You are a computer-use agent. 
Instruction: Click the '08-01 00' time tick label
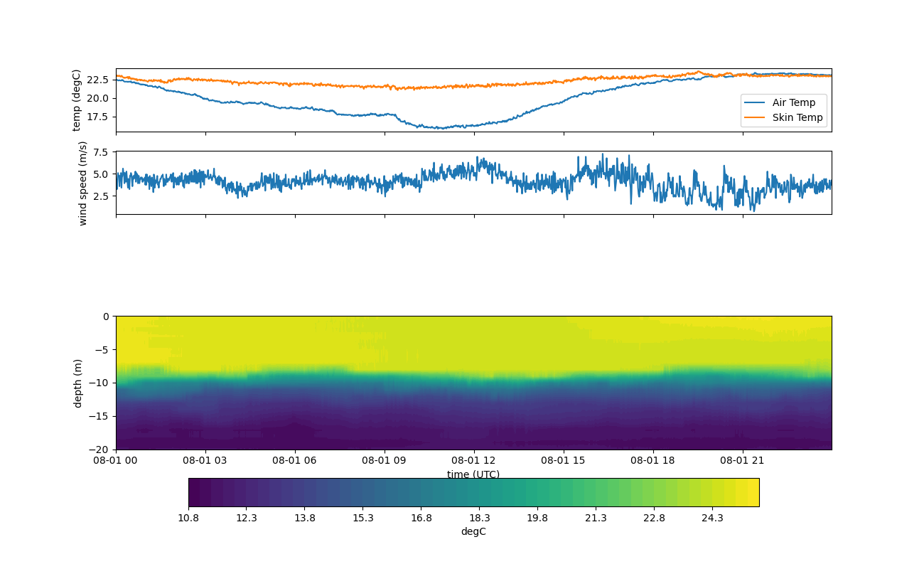click(116, 460)
